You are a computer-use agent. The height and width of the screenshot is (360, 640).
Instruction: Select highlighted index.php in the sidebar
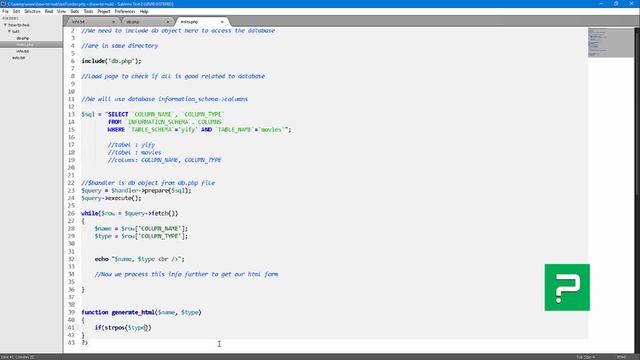tap(31, 44)
